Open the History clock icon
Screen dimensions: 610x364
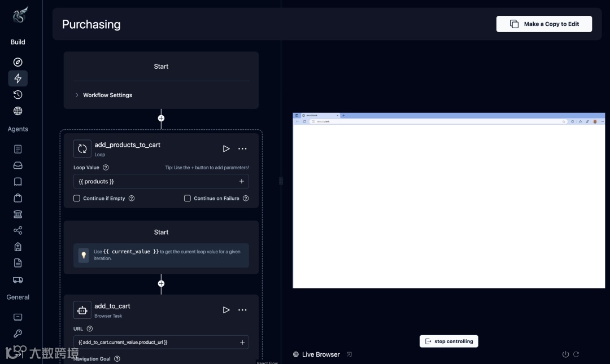click(18, 95)
